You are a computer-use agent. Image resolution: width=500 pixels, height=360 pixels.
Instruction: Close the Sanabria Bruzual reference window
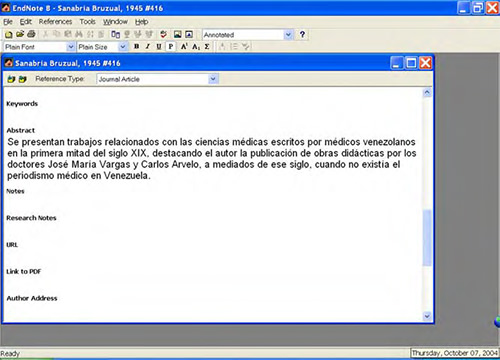426,63
